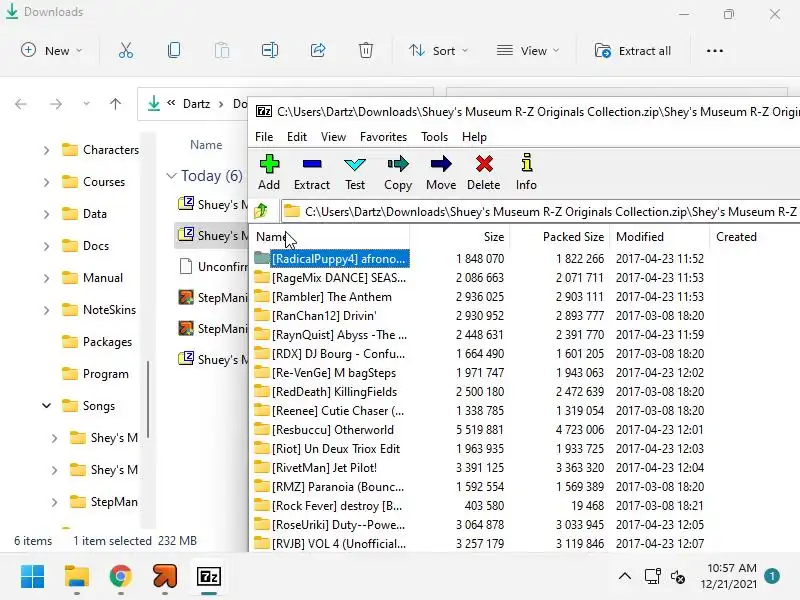Select the [RanChan12] Drivin' folder
This screenshot has height=600, width=800.
click(324, 316)
